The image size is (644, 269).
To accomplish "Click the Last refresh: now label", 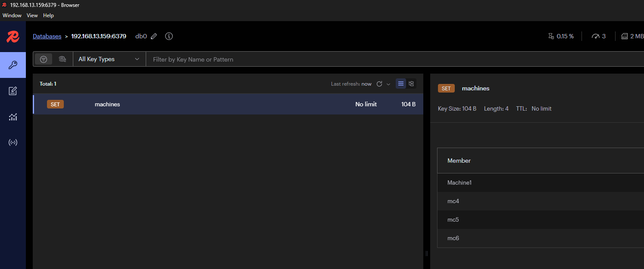I will click(x=351, y=84).
